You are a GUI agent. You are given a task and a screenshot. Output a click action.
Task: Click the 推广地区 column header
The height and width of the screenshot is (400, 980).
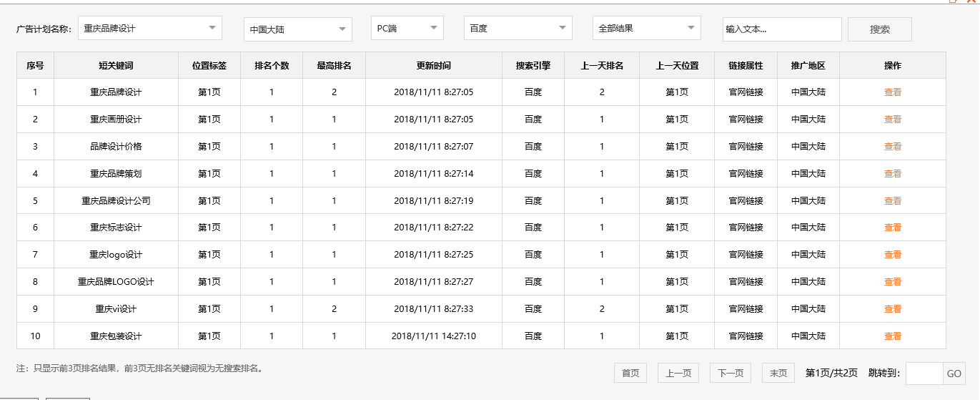(x=808, y=66)
